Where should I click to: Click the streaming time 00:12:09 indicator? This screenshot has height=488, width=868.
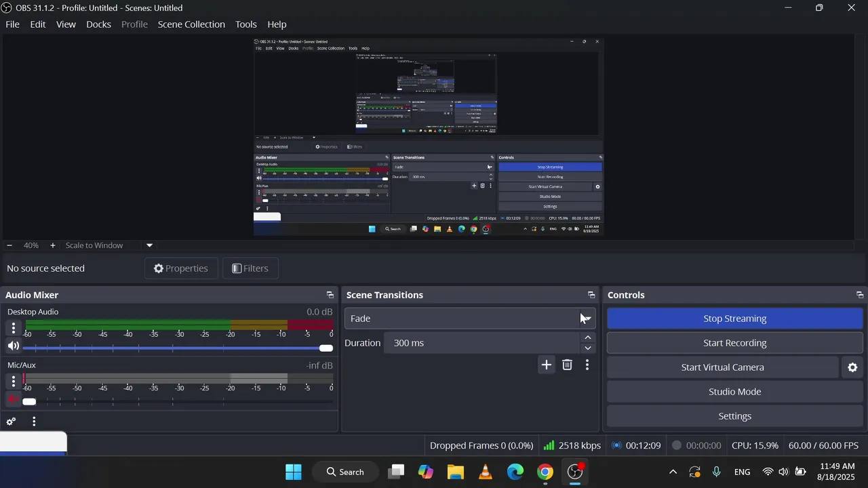636,445
